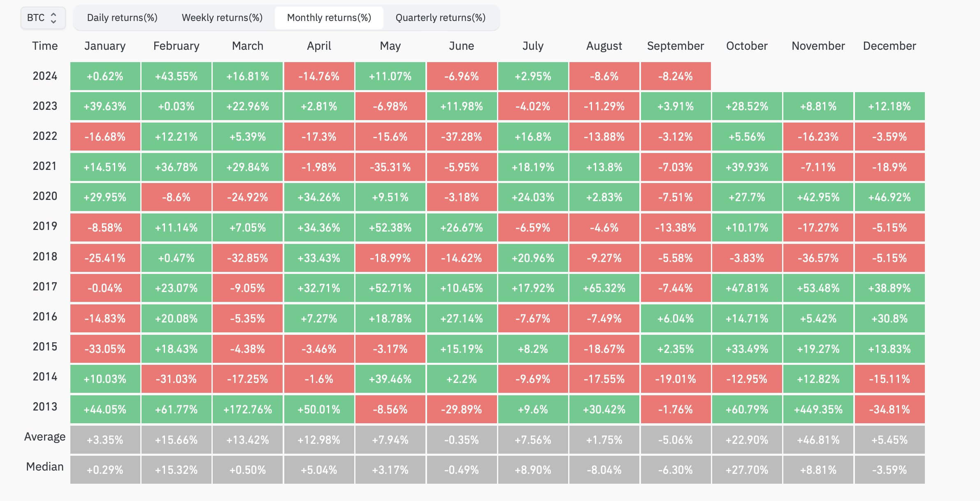Click the BTC asset selector dropdown
The height and width of the screenshot is (501, 980).
[41, 16]
